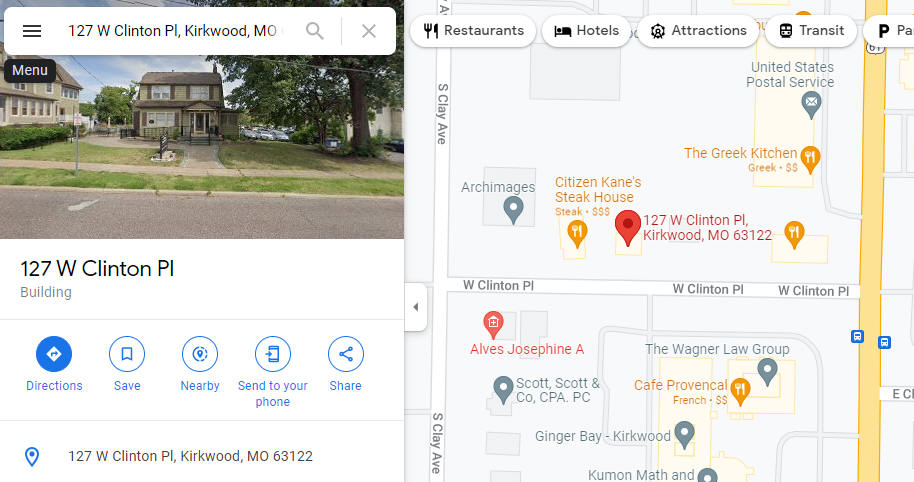Select the Attractions filter chip

[698, 31]
